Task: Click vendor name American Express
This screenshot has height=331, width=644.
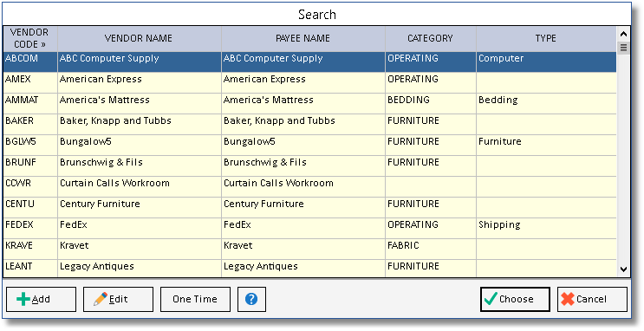Action: coord(101,79)
